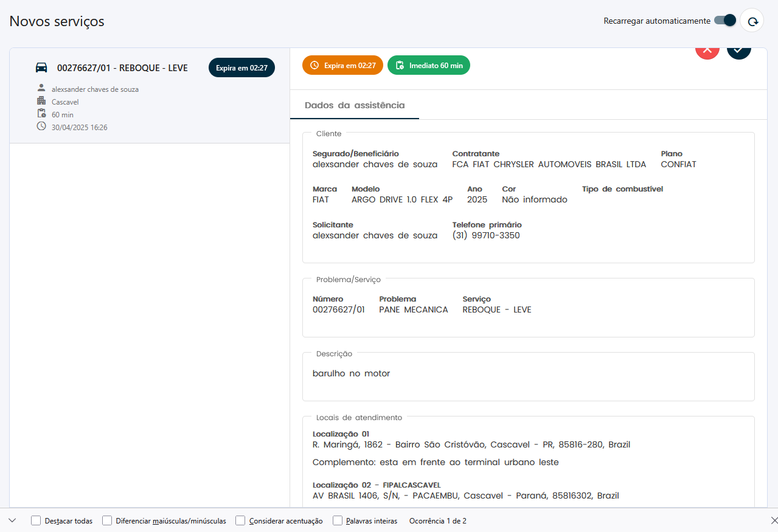Enable Considerar acentuação checkbox
778x532 pixels.
click(240, 520)
